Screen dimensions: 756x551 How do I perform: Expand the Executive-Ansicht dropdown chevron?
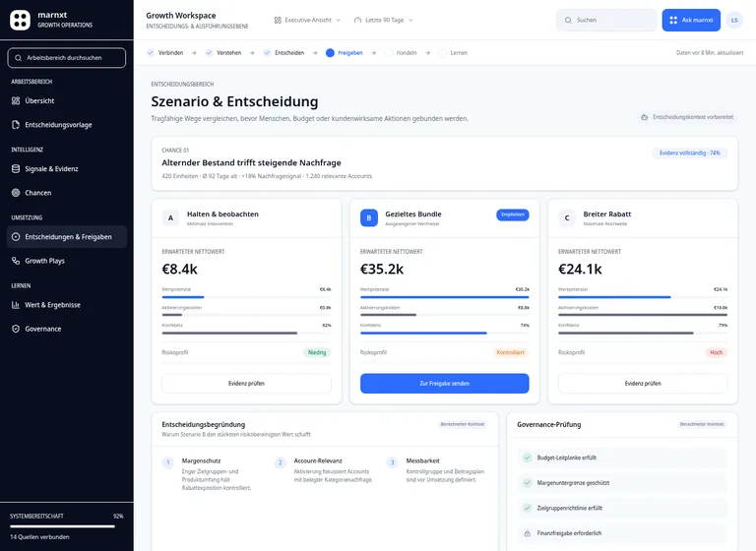click(338, 21)
